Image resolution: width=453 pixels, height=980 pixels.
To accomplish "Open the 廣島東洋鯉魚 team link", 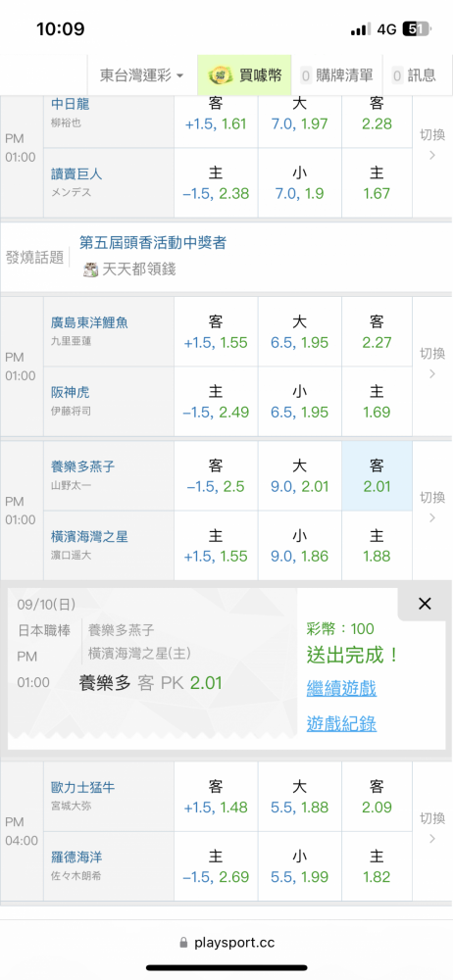I will point(90,323).
